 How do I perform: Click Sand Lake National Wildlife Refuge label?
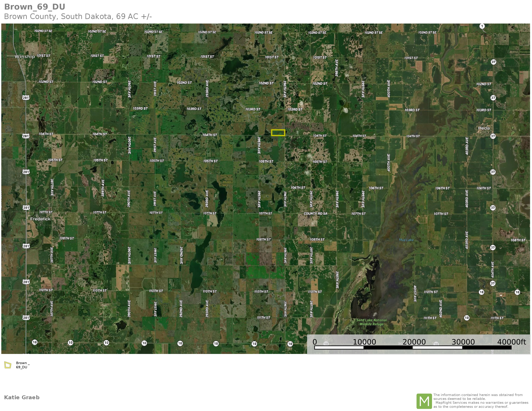(372, 322)
